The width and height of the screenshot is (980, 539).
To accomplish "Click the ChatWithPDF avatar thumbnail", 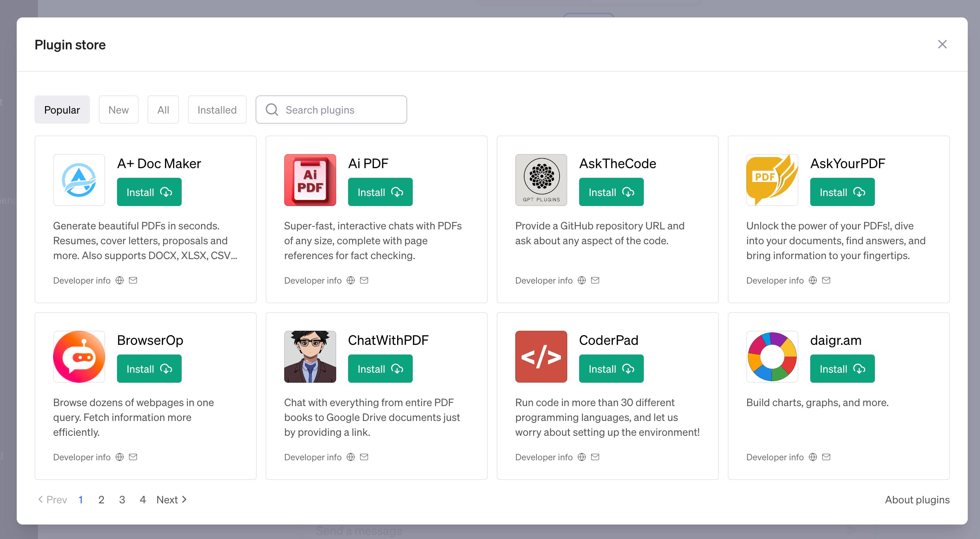I will [310, 356].
